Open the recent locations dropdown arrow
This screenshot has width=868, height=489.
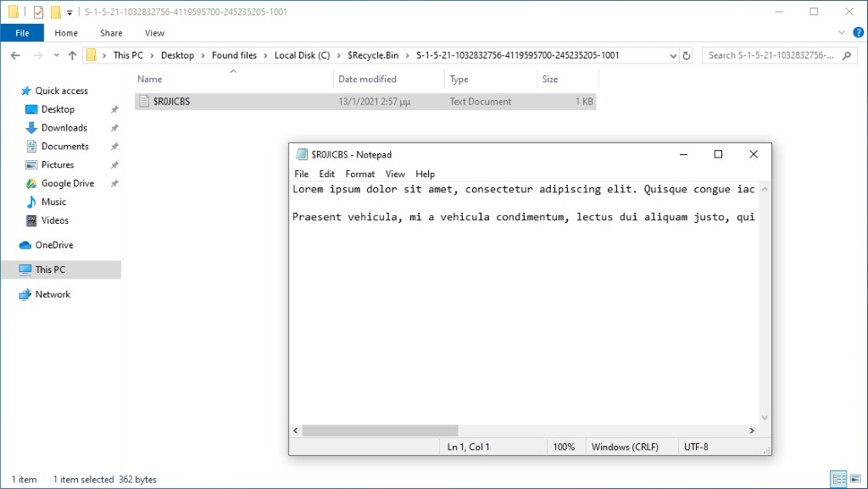pyautogui.click(x=56, y=55)
